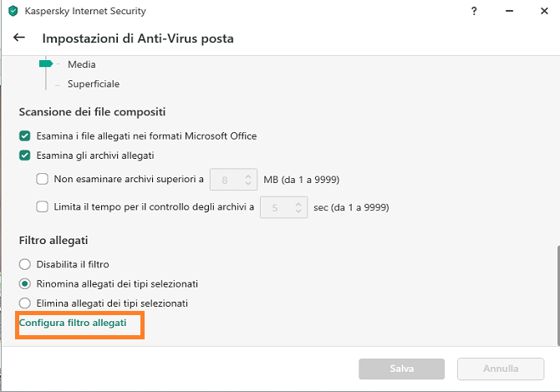The image size is (560, 392).
Task: Click the archive size MB input field
Action: [x=233, y=179]
